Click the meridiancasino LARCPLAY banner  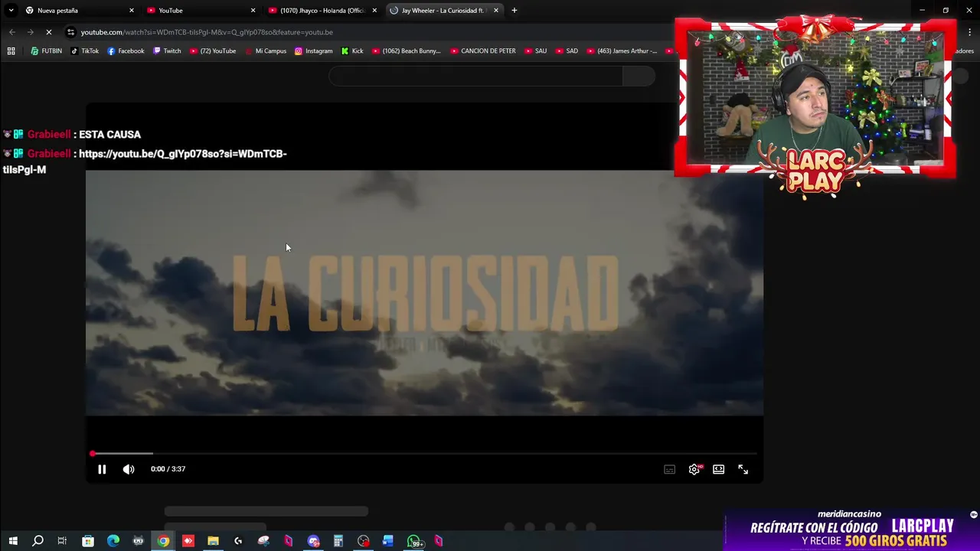tap(852, 530)
